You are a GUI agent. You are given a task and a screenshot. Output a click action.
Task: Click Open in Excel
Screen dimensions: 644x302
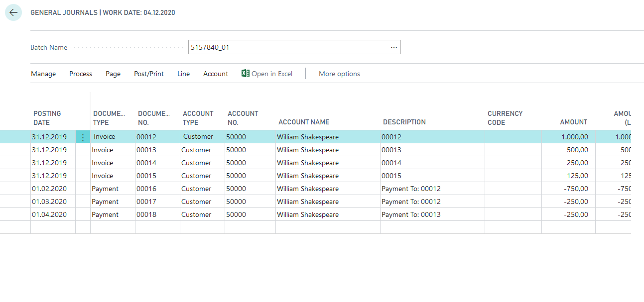(272, 74)
